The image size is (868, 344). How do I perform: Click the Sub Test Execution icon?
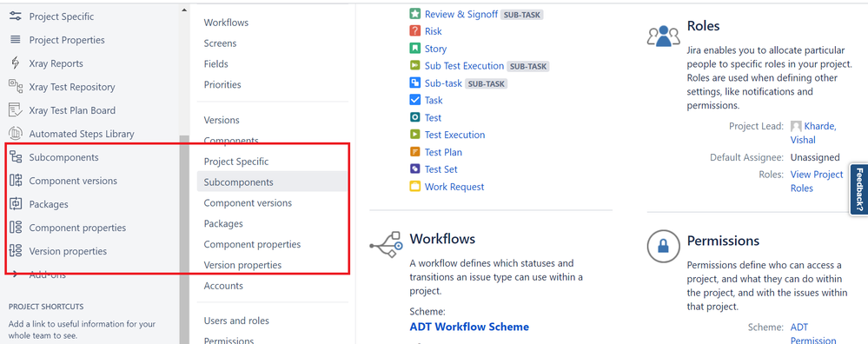pos(415,66)
